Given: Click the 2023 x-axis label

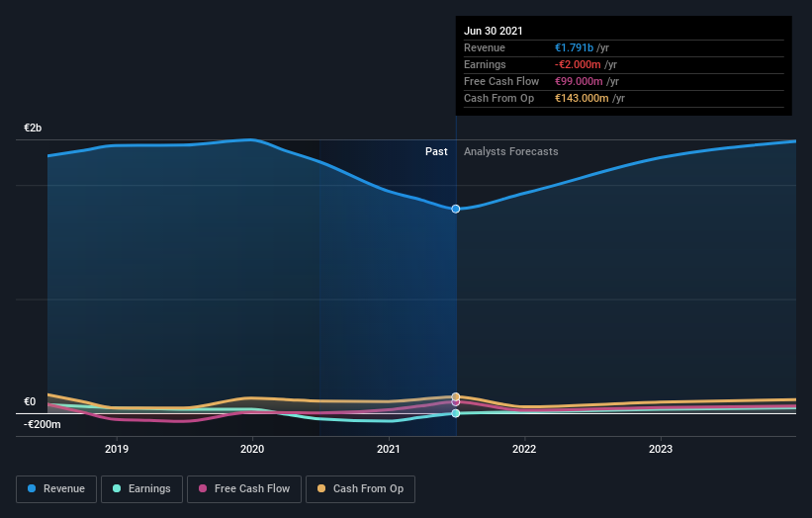Looking at the screenshot, I should click(661, 449).
